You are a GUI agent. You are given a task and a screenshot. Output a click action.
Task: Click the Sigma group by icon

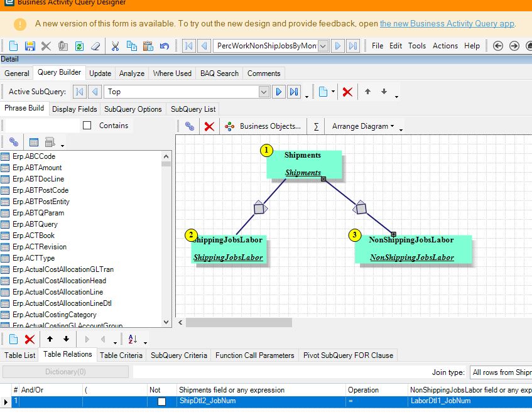316,127
